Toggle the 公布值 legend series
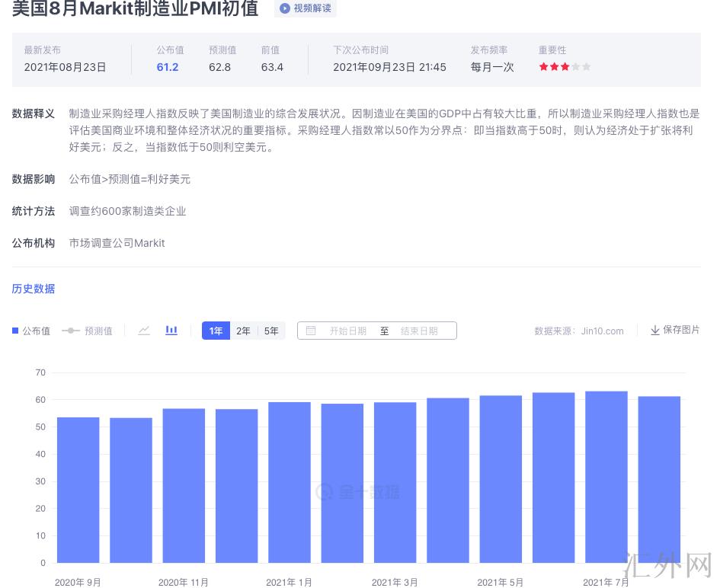 tap(31, 331)
